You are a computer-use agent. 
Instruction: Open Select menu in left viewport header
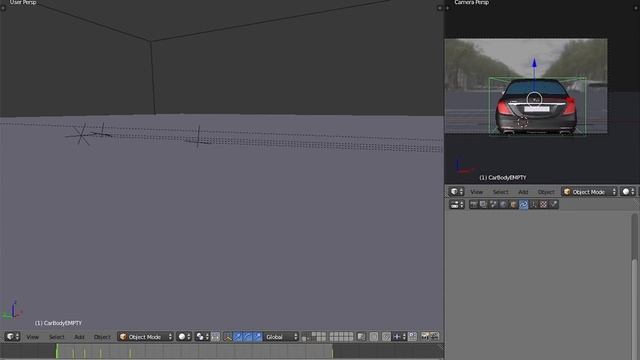point(56,337)
